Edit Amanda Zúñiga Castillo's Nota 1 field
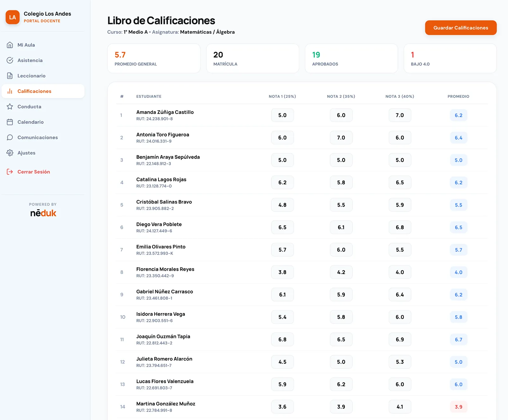The height and width of the screenshot is (420, 508). pyautogui.click(x=282, y=115)
